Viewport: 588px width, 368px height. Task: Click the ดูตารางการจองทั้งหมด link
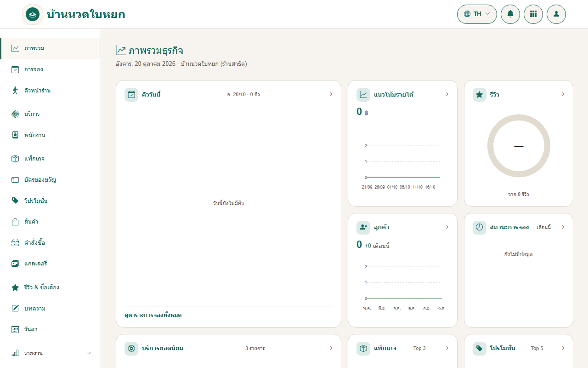[153, 315]
